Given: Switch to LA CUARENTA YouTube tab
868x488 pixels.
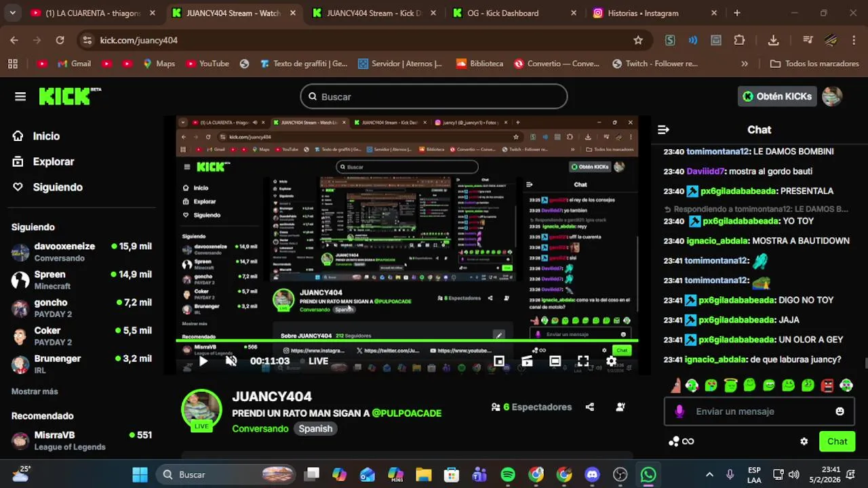Looking at the screenshot, I should click(x=92, y=13).
